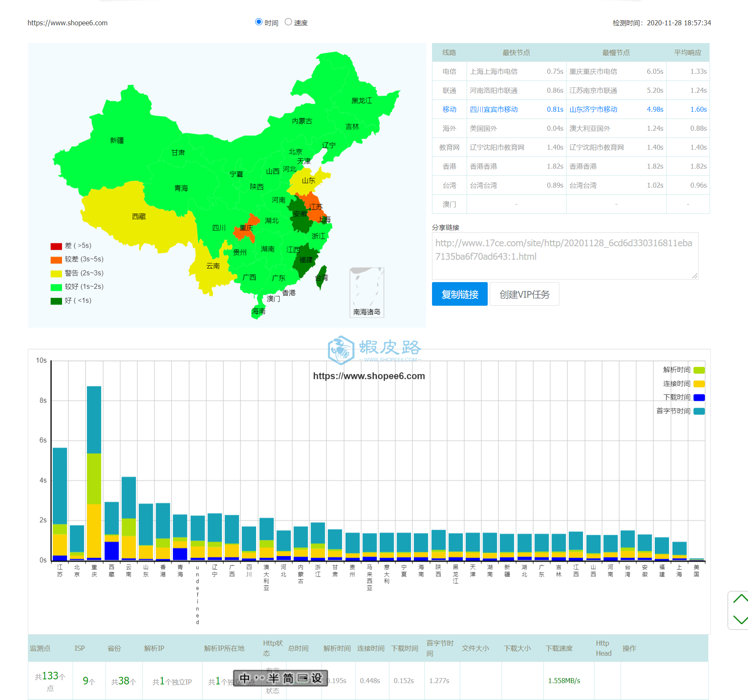Click the yellow 警告 (2s~3s) legend swatch
Image resolution: width=748 pixels, height=700 pixels.
(56, 274)
